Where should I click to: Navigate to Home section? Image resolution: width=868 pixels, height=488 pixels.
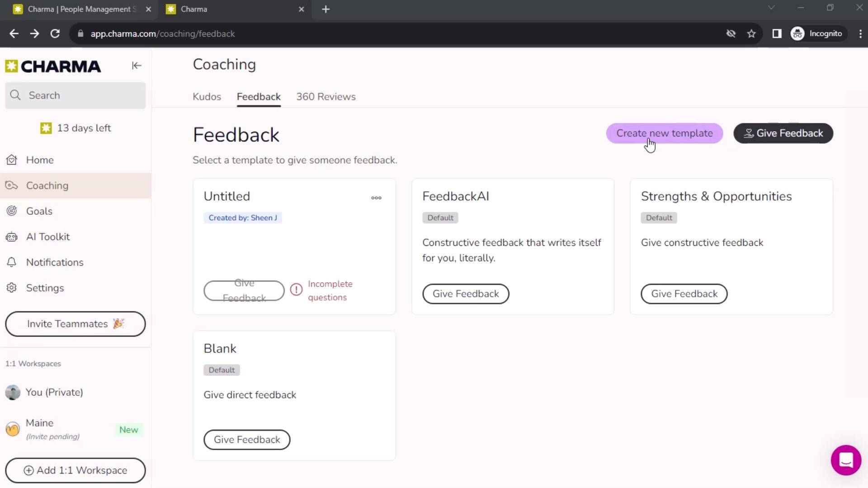pyautogui.click(x=40, y=160)
